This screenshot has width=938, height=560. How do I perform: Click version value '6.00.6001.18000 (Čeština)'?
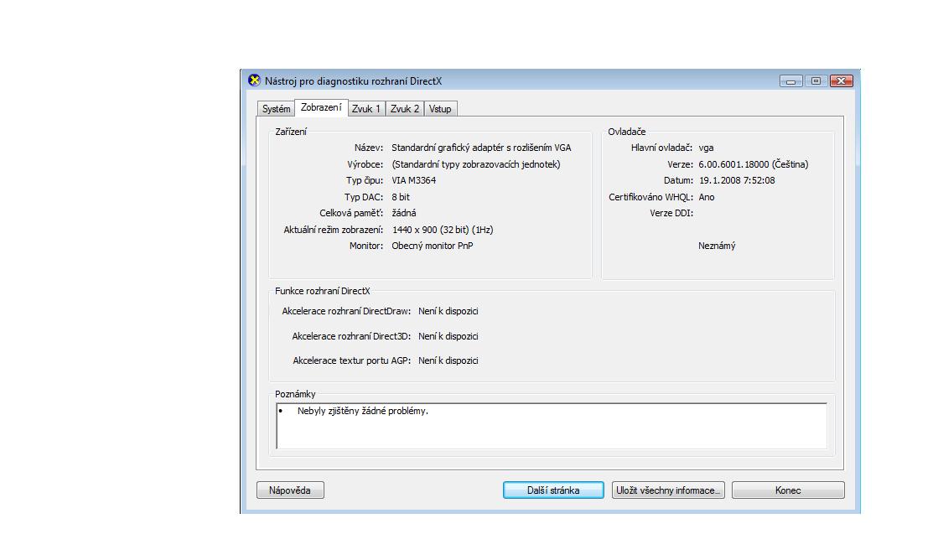[x=753, y=164]
